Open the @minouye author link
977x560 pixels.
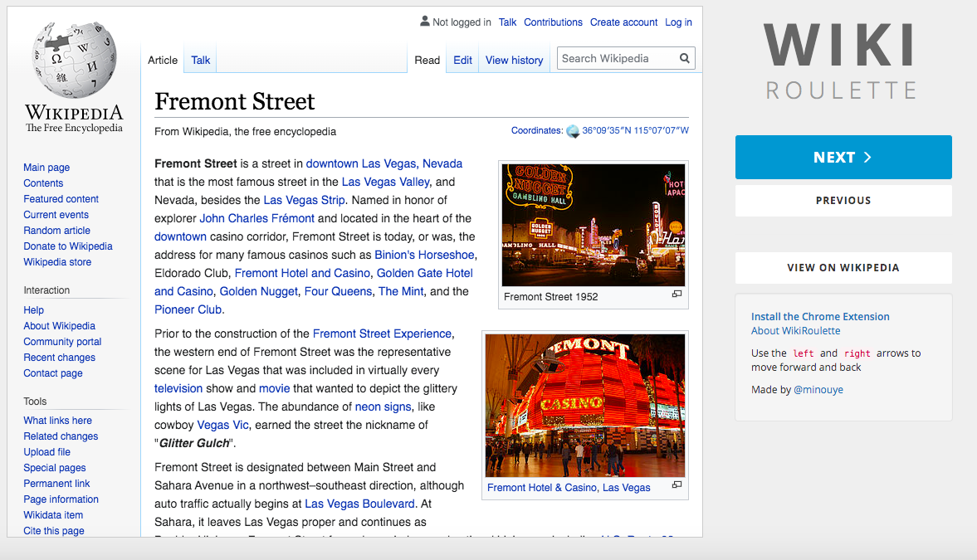(818, 389)
